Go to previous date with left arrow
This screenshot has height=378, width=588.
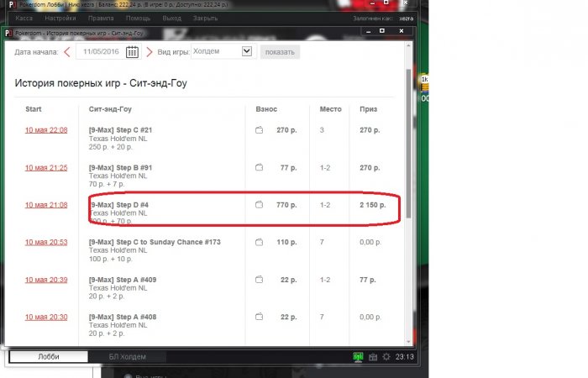point(67,52)
